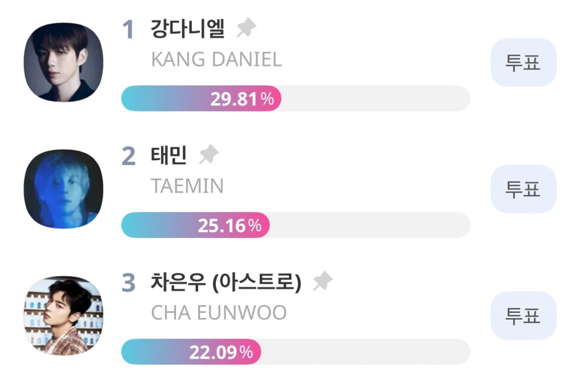
Task: Click the CHA EUNWOO English subtitle
Action: (x=218, y=313)
